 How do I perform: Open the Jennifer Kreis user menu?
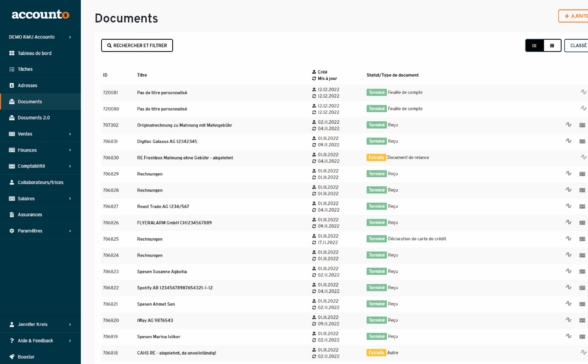40,325
